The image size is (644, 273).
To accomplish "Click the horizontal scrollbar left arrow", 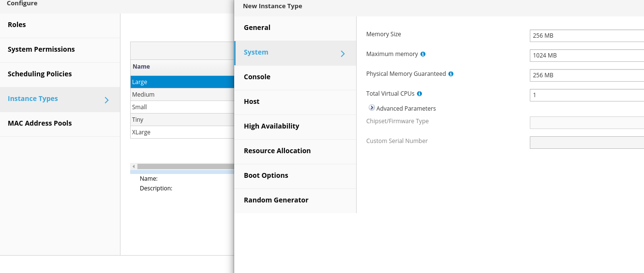I will (134, 166).
